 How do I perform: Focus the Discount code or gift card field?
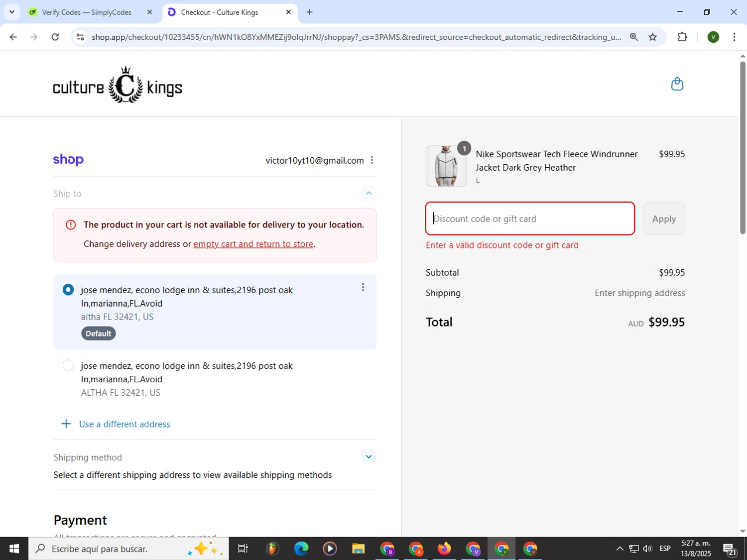point(530,219)
